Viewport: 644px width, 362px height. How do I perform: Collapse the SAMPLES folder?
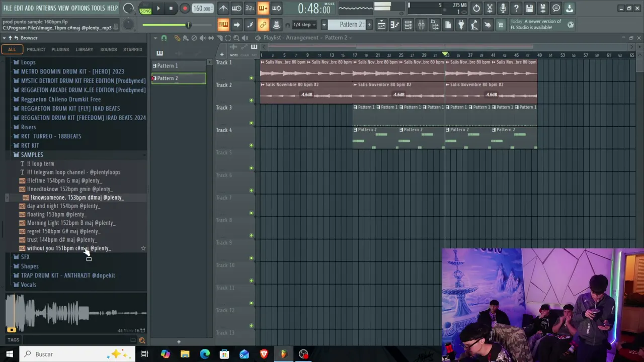coord(32,155)
